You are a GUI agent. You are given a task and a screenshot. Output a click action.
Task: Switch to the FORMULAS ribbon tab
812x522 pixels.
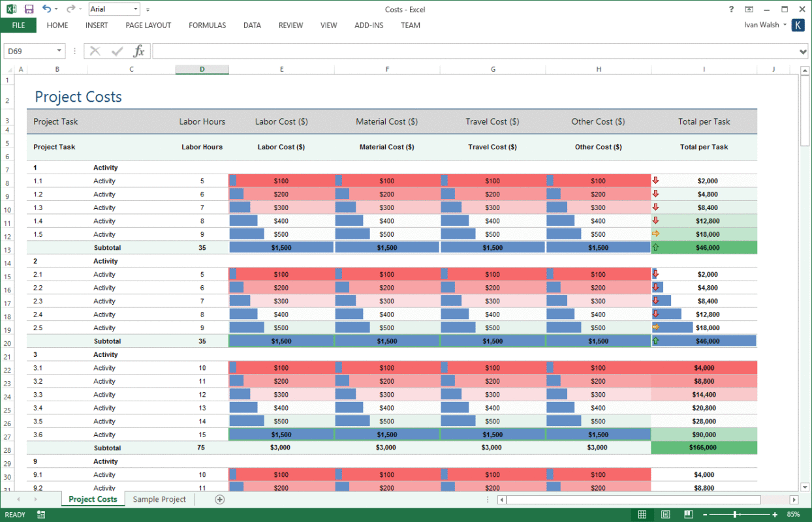207,25
